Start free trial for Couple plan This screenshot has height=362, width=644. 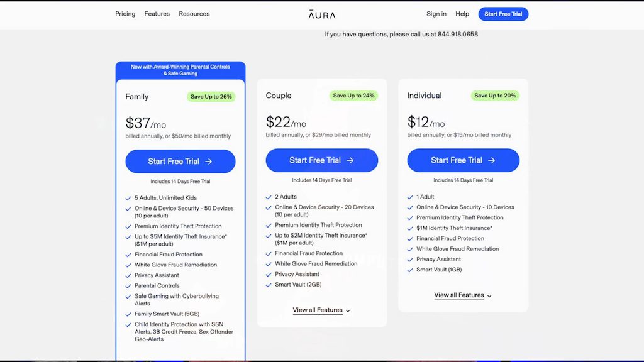click(321, 160)
